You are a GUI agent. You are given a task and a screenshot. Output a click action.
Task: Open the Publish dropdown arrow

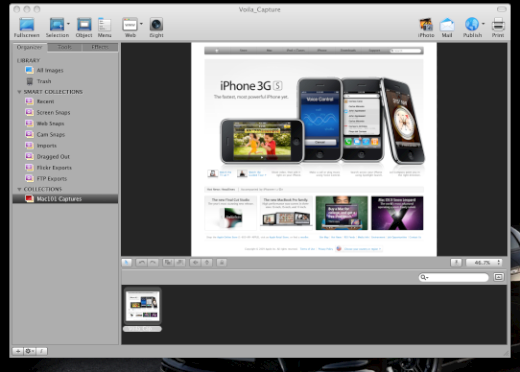click(483, 24)
